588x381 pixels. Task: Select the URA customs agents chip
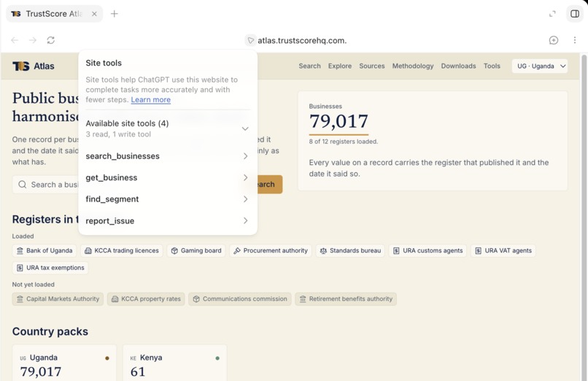point(428,250)
